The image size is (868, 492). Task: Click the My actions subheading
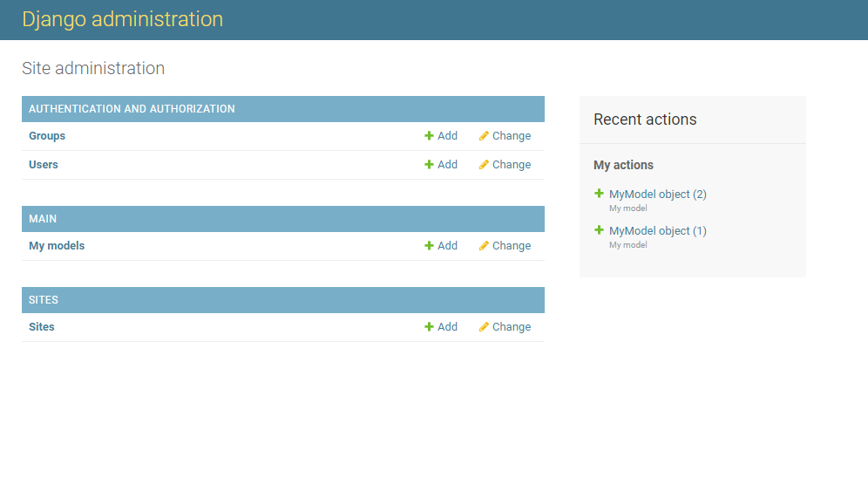tap(623, 165)
